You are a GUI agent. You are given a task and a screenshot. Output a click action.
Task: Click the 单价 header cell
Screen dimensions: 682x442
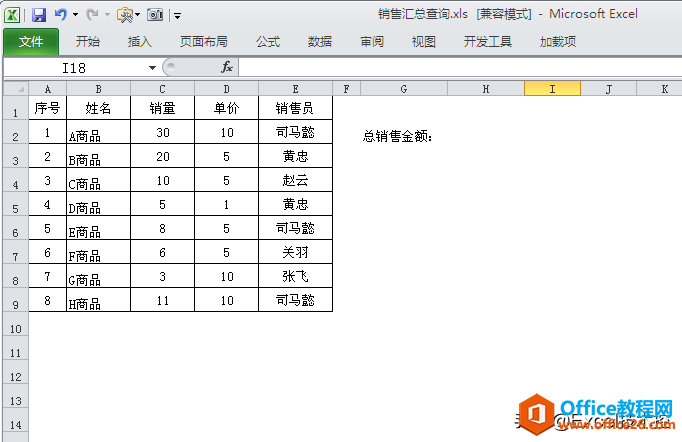coord(227,108)
